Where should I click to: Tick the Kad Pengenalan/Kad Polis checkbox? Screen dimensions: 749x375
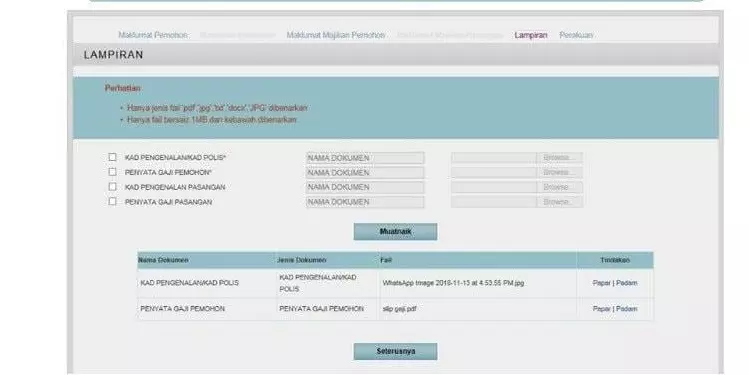coord(112,157)
